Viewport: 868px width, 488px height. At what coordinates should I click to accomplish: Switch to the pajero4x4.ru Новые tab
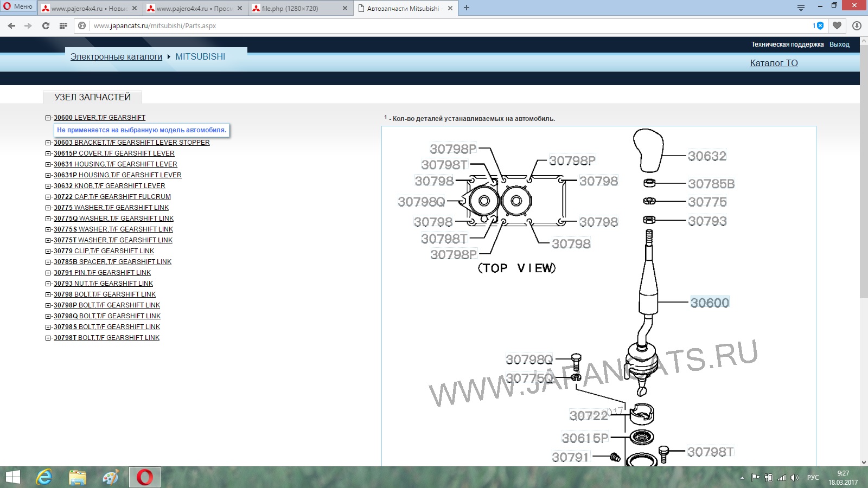(91, 8)
